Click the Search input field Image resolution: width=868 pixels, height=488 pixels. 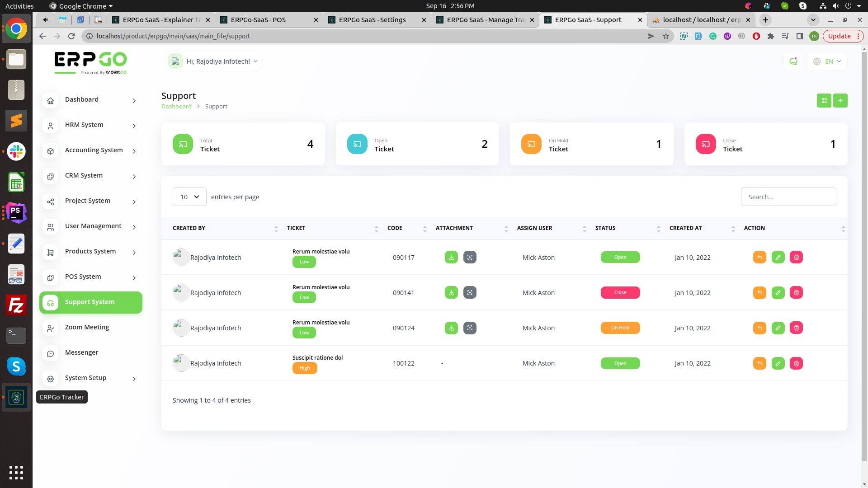pyautogui.click(x=788, y=197)
